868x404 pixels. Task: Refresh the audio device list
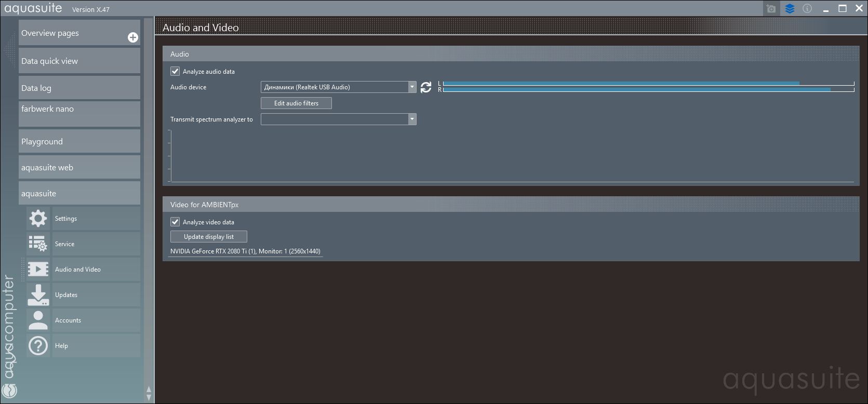(426, 87)
